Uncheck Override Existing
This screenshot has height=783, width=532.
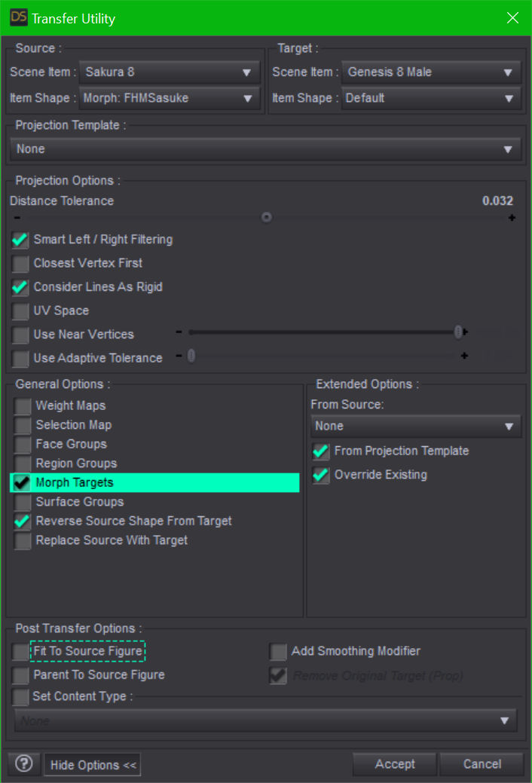(x=322, y=476)
